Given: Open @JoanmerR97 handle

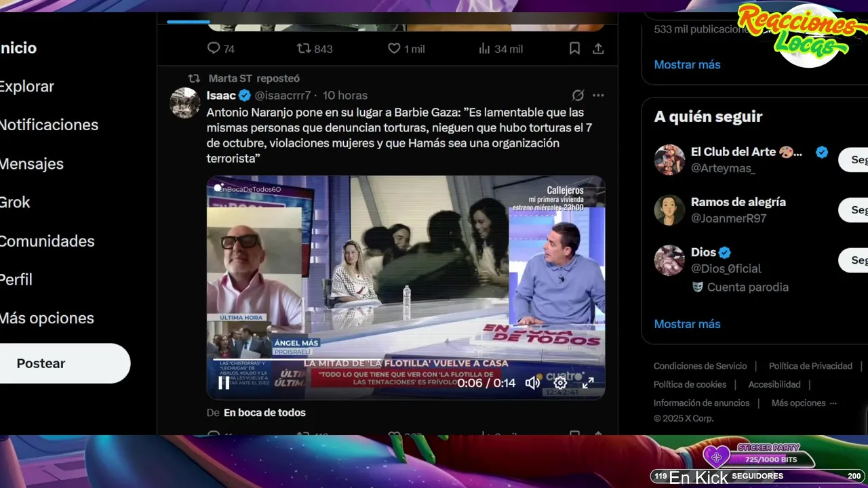Looking at the screenshot, I should (728, 218).
